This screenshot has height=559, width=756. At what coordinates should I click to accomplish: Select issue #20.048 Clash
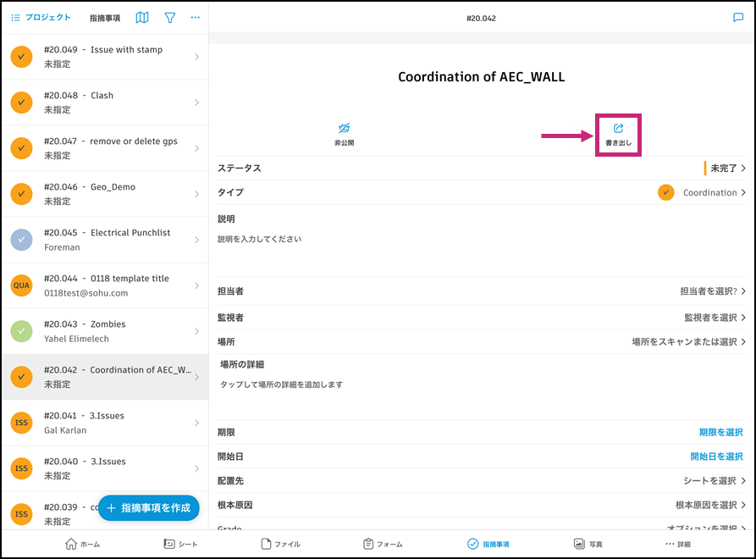(x=105, y=102)
